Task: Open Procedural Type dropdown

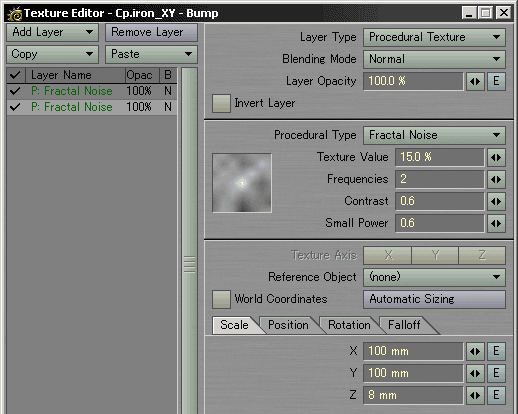Action: click(434, 135)
